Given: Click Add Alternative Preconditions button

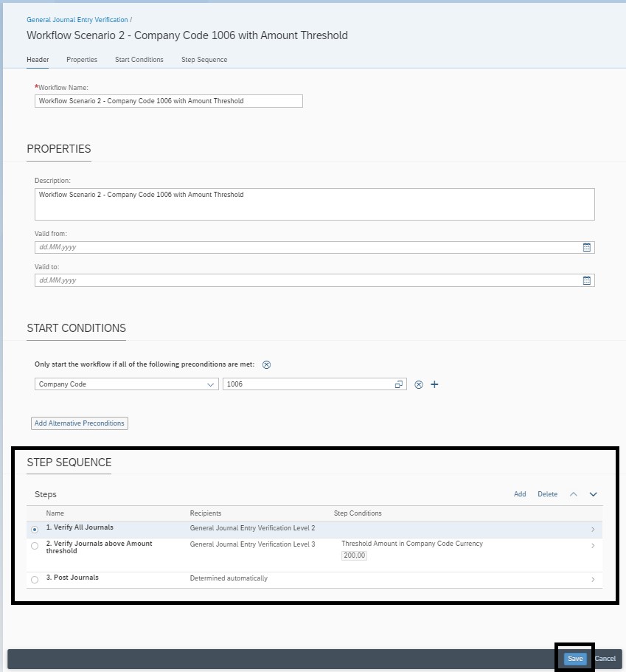Looking at the screenshot, I should [x=80, y=423].
